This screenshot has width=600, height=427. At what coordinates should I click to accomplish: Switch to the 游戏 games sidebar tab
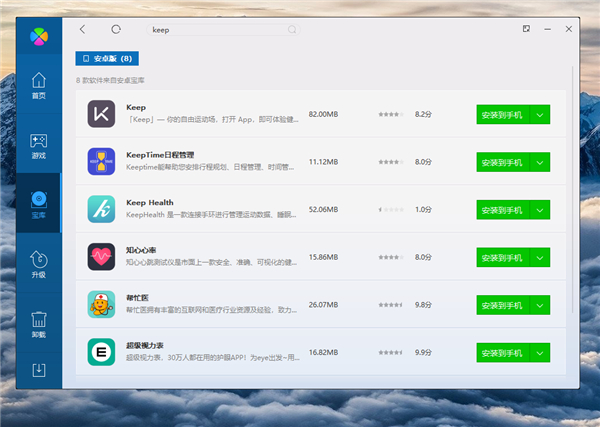click(x=38, y=145)
